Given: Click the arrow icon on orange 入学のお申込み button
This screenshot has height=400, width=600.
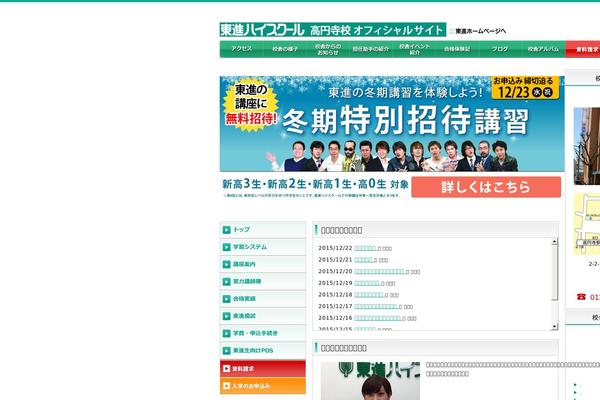Looking at the screenshot, I should (227, 386).
